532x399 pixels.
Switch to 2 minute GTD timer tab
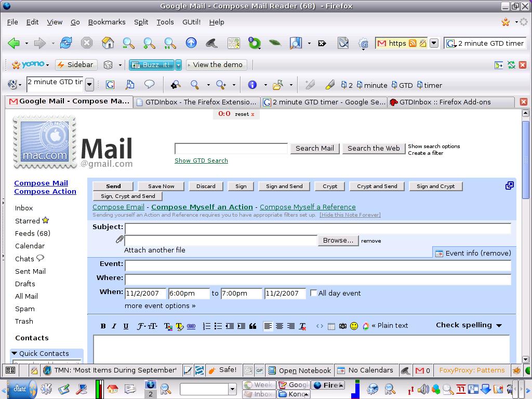click(x=325, y=102)
